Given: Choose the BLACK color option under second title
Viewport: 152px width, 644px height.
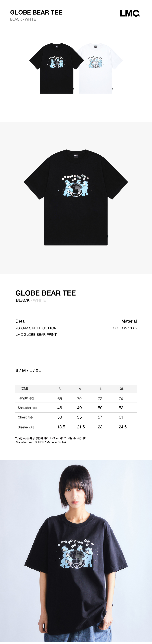Looking at the screenshot, I should (23, 300).
